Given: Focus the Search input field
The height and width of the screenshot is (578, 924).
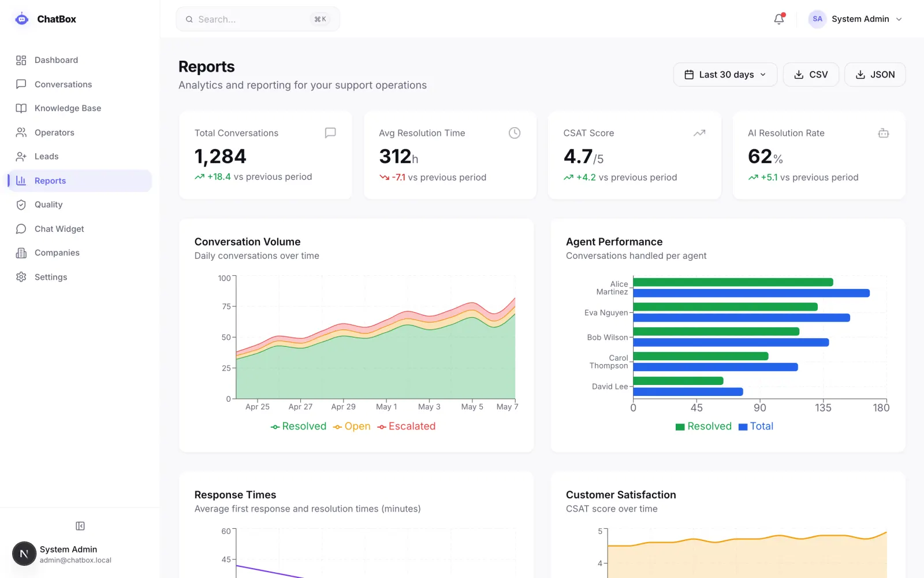Looking at the screenshot, I should [258, 19].
